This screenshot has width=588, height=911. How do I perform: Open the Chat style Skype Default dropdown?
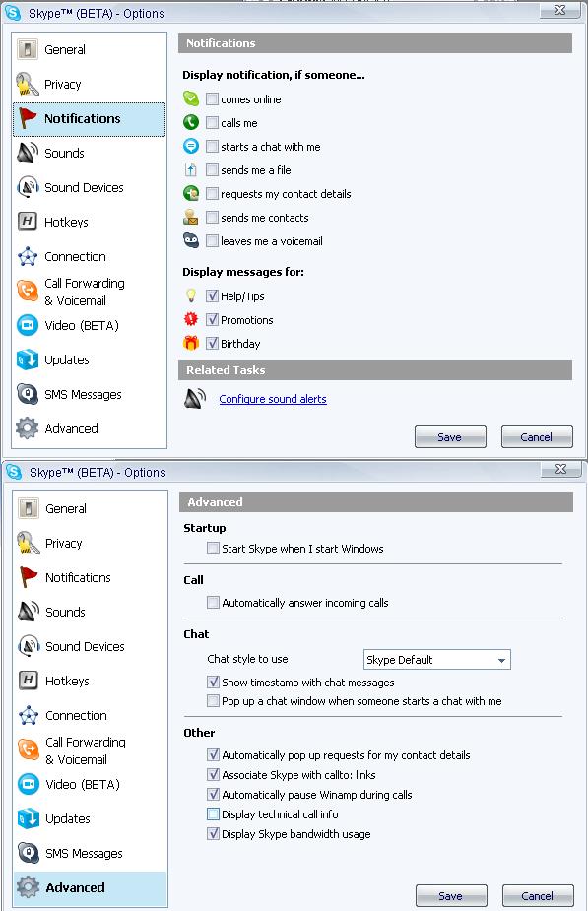[x=437, y=660]
